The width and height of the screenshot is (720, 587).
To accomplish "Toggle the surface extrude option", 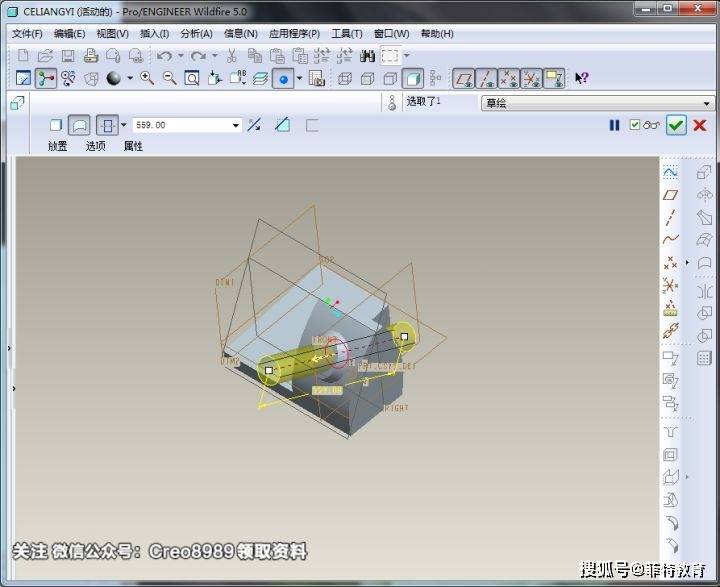I will pyautogui.click(x=79, y=125).
